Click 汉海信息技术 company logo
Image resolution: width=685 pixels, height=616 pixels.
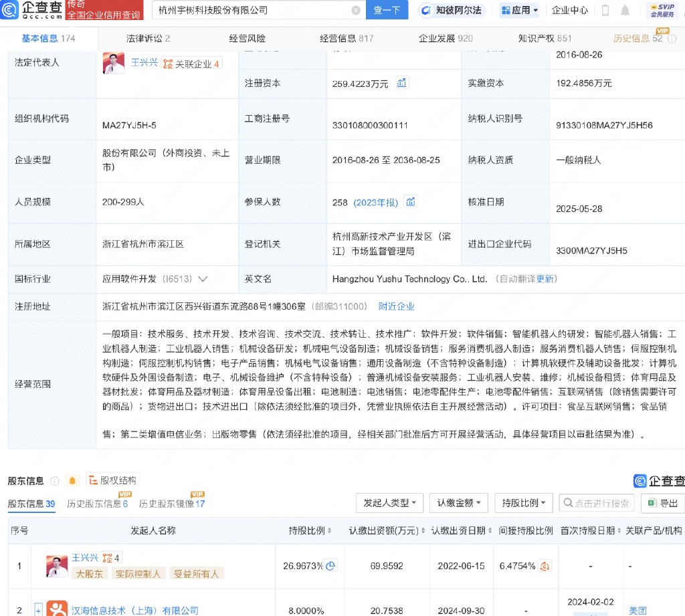coord(57,609)
